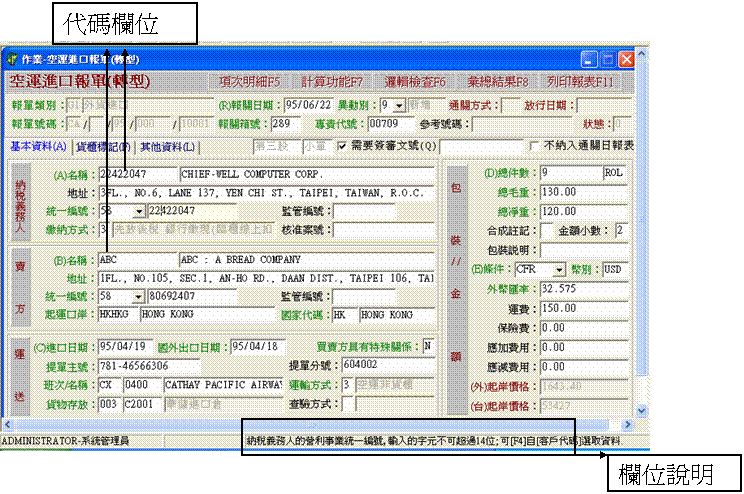Click the 參考號碼 input field
Image resolution: width=744 pixels, height=494 pixels.
click(522, 124)
